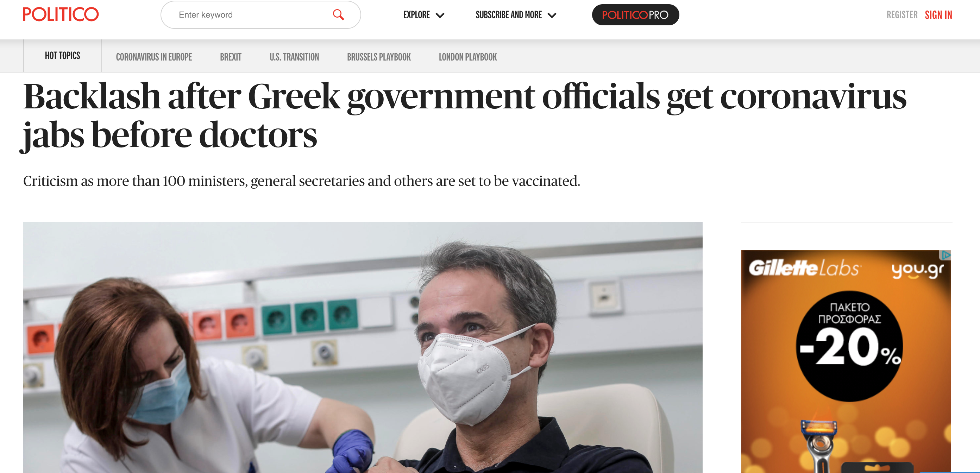Select the Hot Topics tab
The width and height of the screenshot is (980, 473).
[62, 56]
